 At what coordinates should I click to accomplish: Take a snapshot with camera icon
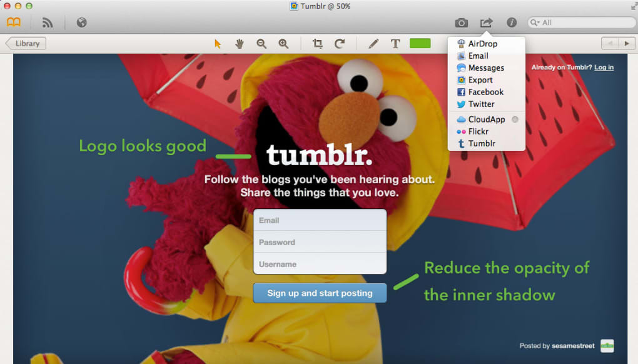tap(462, 23)
